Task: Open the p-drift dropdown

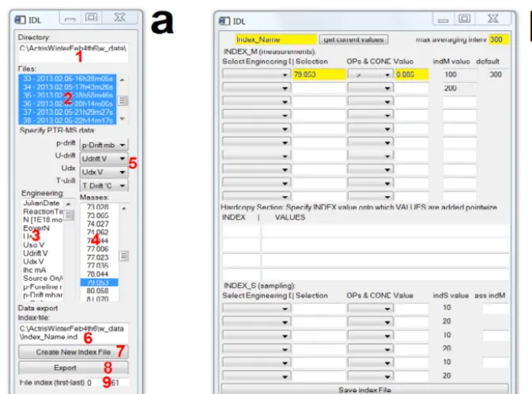Action: click(104, 145)
